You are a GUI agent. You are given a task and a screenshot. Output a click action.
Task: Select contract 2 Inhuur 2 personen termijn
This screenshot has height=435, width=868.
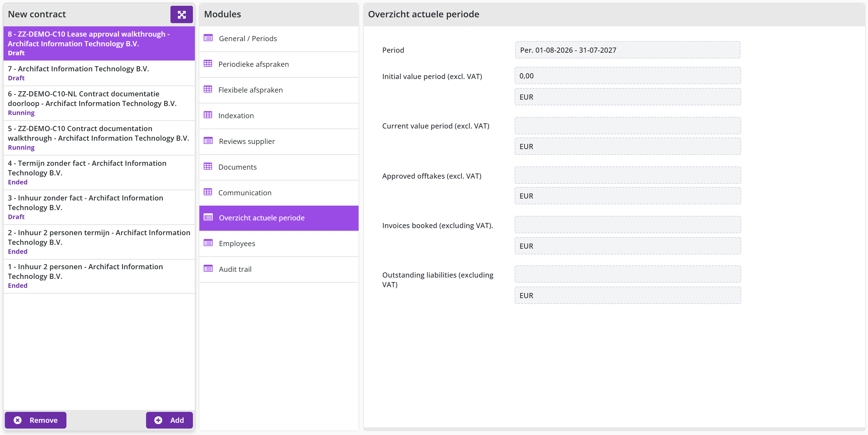click(99, 242)
